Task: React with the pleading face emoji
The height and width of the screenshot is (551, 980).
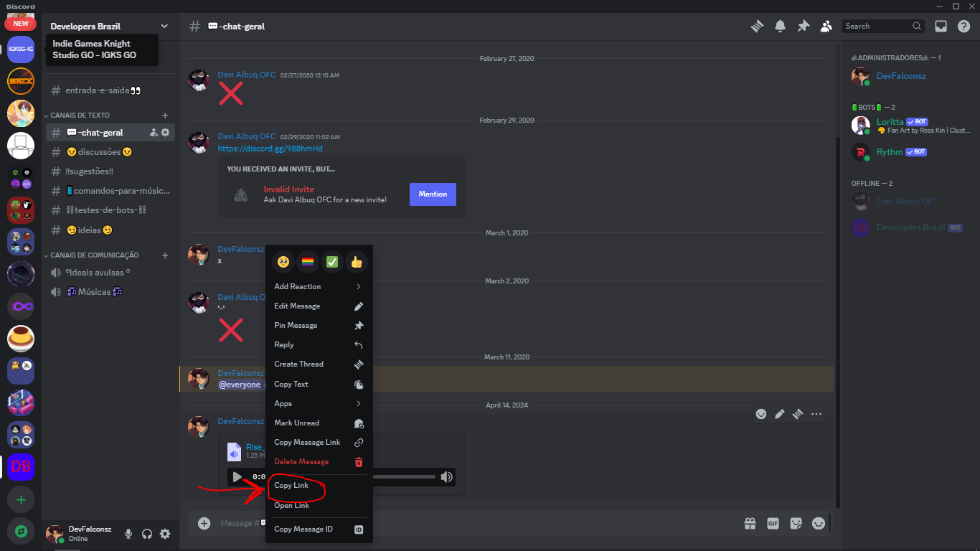Action: (283, 263)
